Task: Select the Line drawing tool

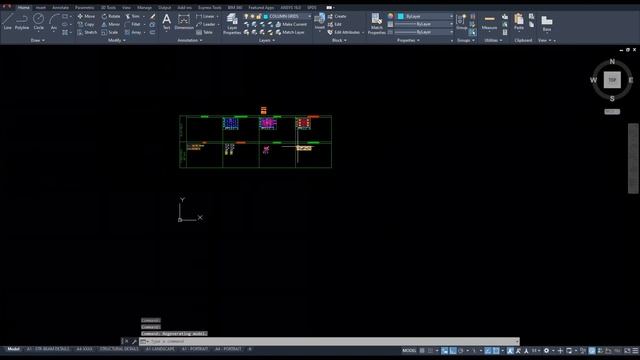Action: coord(7,21)
